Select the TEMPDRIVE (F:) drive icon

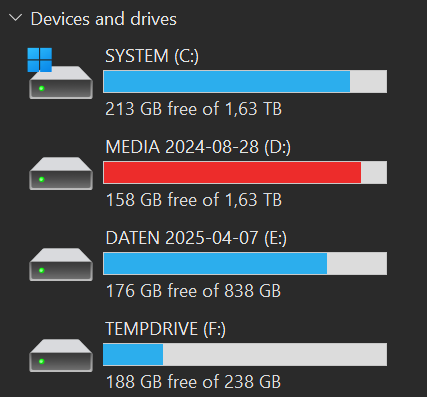tap(61, 355)
